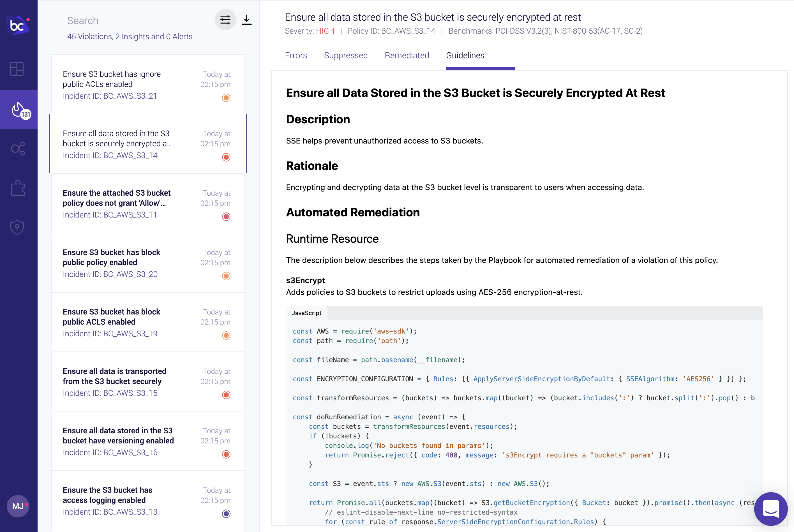
Task: Click the const doRunRemediation code line
Action: [379, 417]
